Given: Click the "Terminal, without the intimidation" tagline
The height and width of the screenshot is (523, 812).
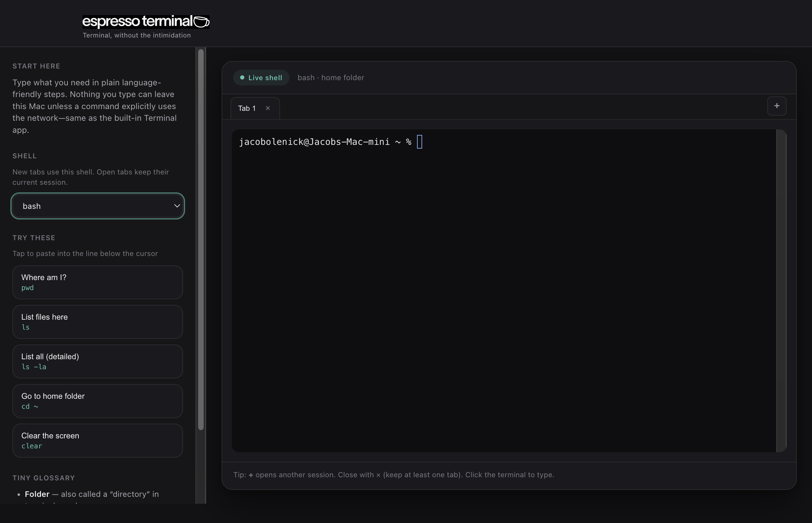Looking at the screenshot, I should pyautogui.click(x=136, y=35).
